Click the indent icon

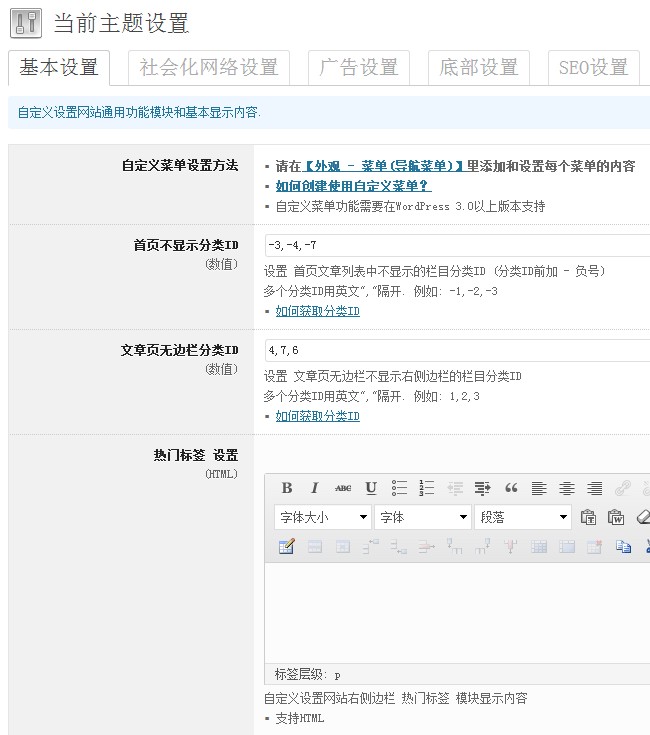tap(482, 488)
